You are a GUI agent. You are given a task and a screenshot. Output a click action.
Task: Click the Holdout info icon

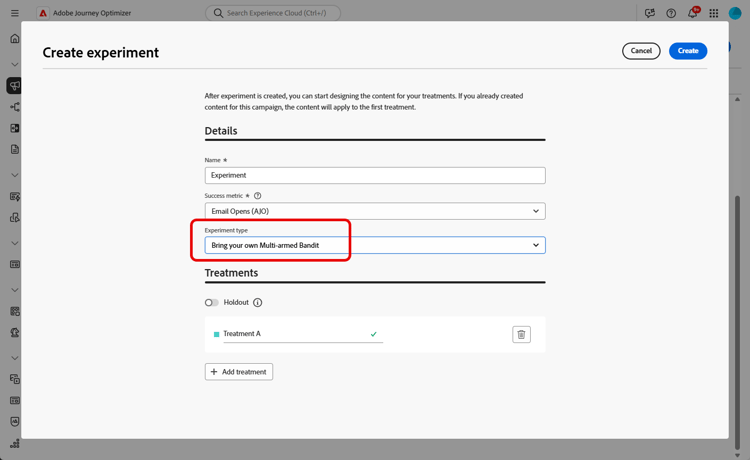[x=257, y=302]
